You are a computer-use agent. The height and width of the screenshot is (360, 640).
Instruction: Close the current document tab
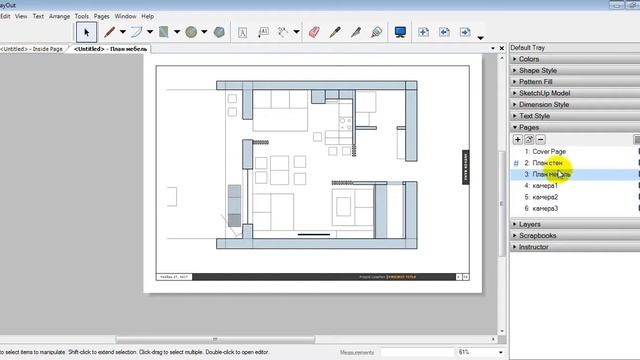point(502,48)
